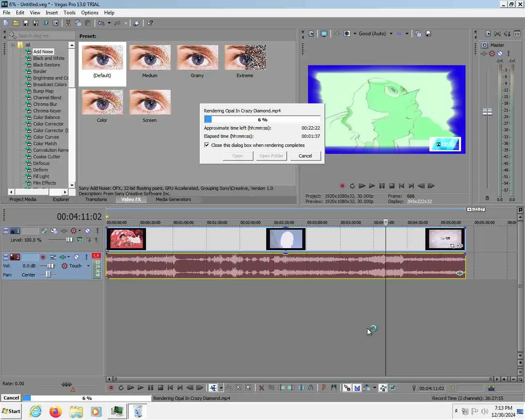Click the Lock Event padlock icon

[x=311, y=388]
